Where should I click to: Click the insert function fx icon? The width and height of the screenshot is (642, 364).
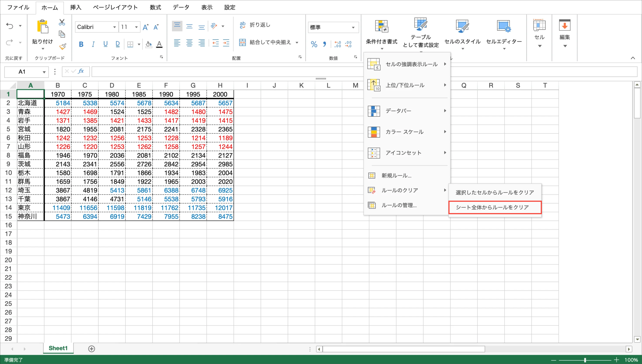tap(81, 72)
